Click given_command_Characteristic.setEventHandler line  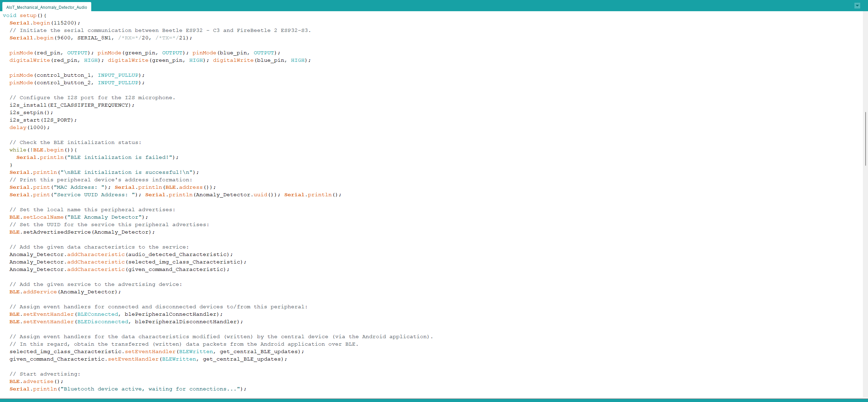148,359
